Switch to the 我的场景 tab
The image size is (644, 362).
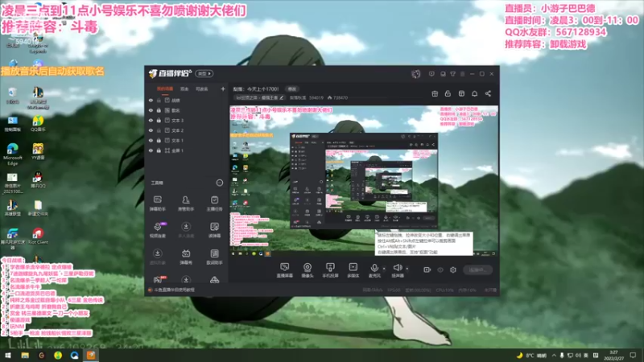click(x=165, y=88)
